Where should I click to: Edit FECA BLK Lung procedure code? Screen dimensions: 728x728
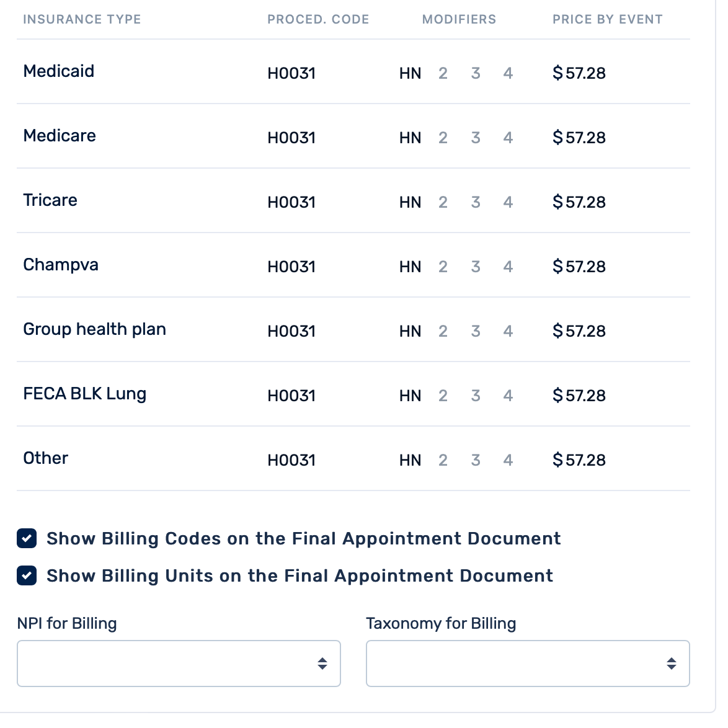[291, 396]
